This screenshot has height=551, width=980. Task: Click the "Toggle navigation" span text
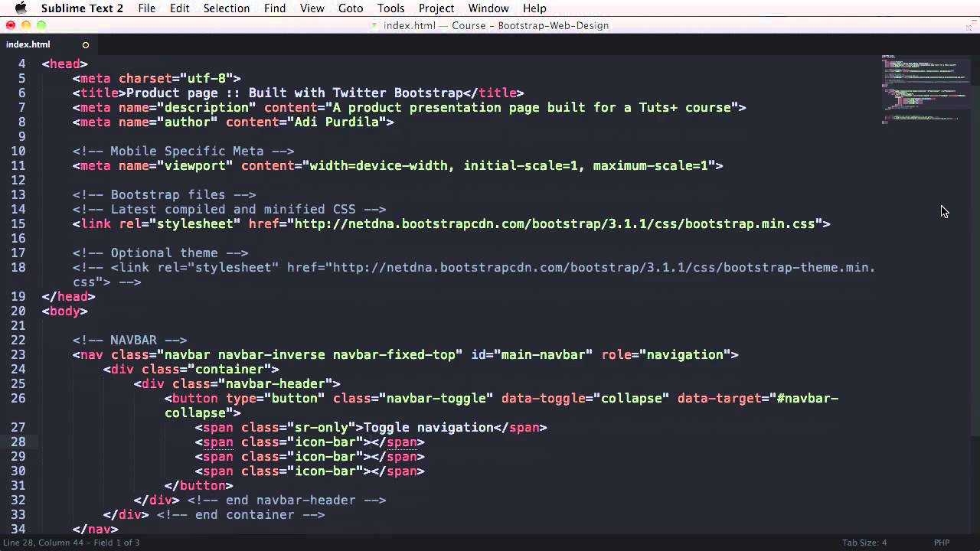pos(429,428)
